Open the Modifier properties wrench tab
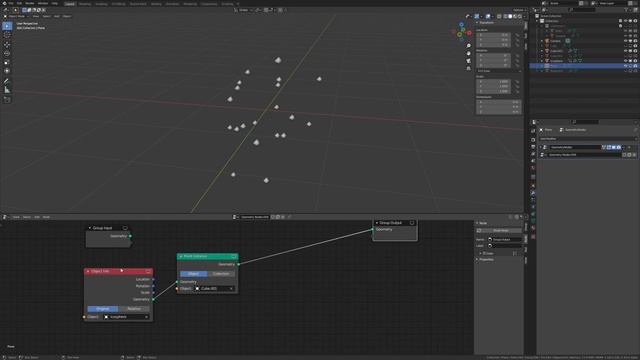This screenshot has height=360, width=640. pyautogui.click(x=533, y=193)
